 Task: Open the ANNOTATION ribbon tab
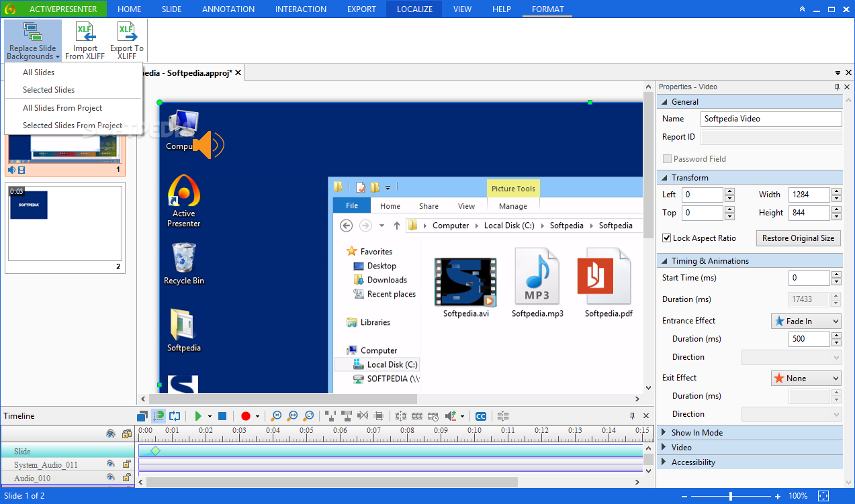[228, 9]
